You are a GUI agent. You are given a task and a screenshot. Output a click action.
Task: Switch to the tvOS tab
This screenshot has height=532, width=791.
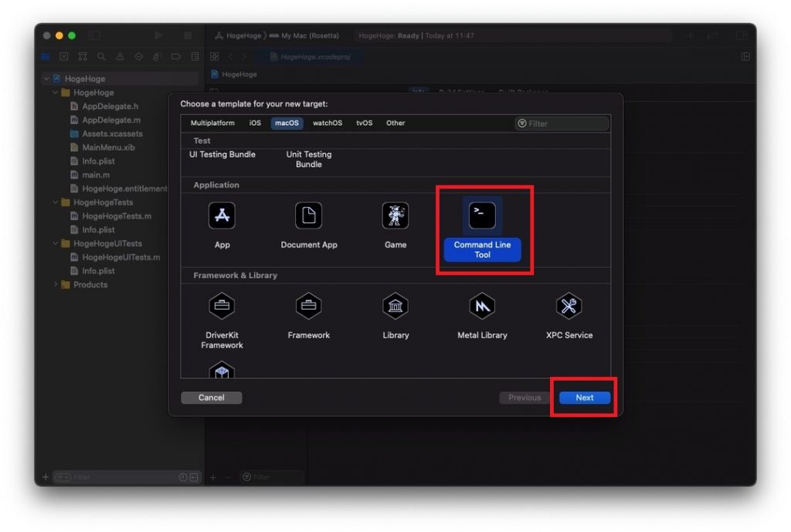[365, 123]
